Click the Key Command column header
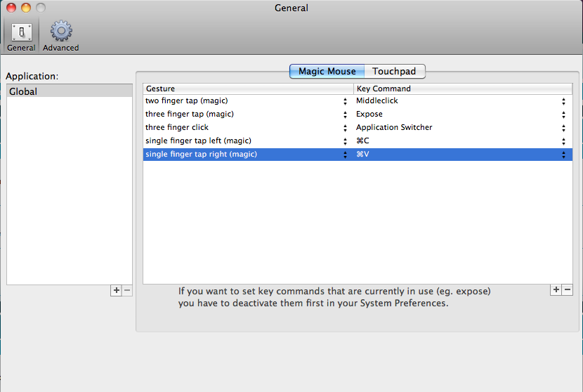The width and height of the screenshot is (583, 392). [x=463, y=89]
